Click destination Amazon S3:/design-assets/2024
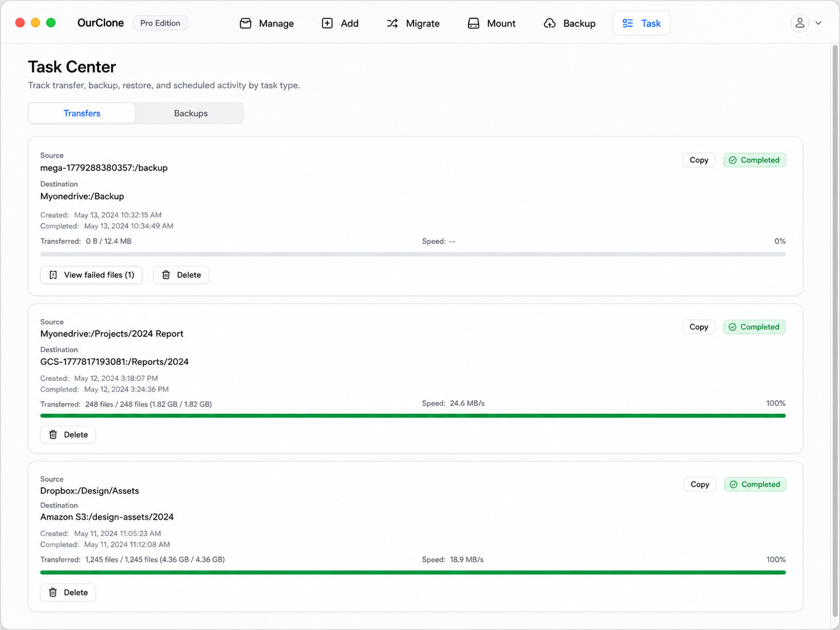 (x=107, y=517)
